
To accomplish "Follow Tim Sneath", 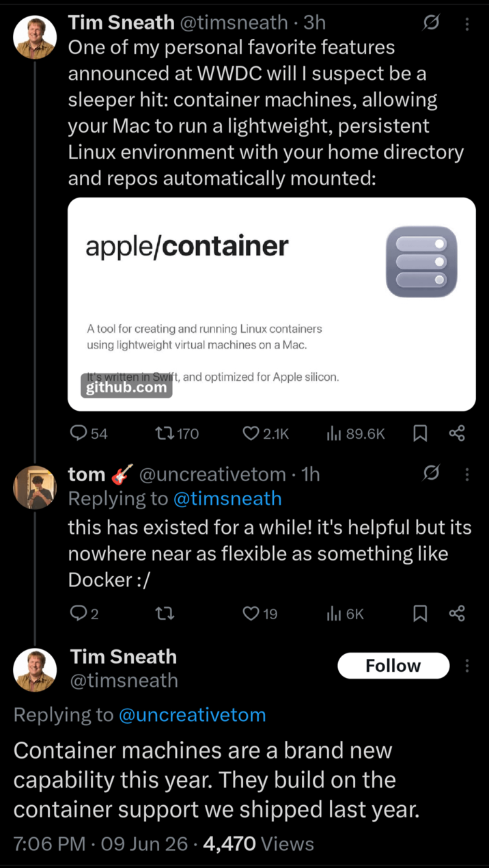I will pyautogui.click(x=393, y=666).
